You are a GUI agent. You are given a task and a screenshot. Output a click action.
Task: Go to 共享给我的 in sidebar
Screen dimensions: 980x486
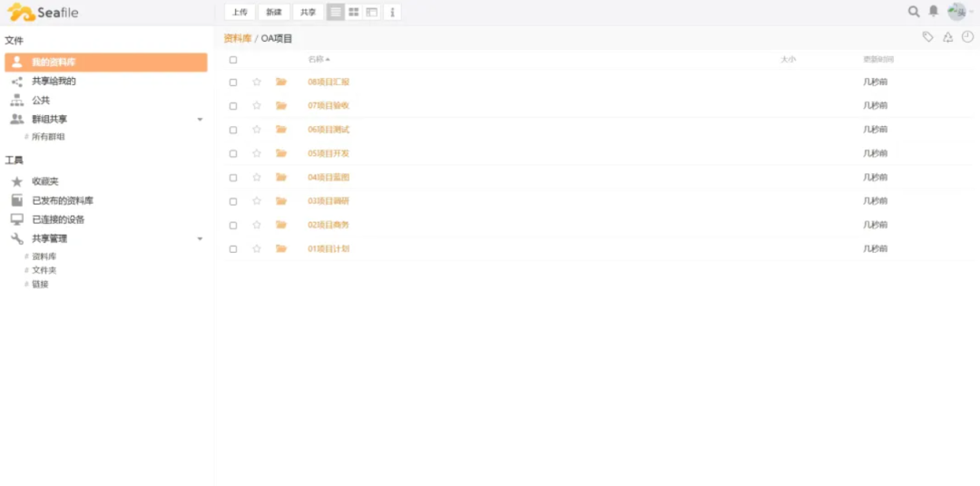[54, 82]
